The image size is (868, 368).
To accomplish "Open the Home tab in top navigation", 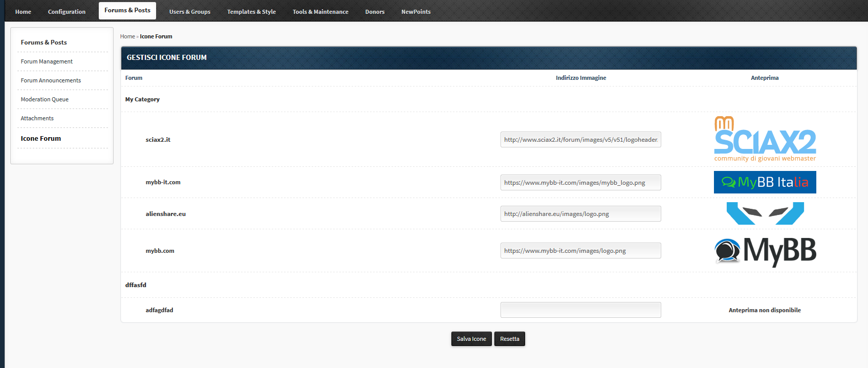I will point(23,12).
